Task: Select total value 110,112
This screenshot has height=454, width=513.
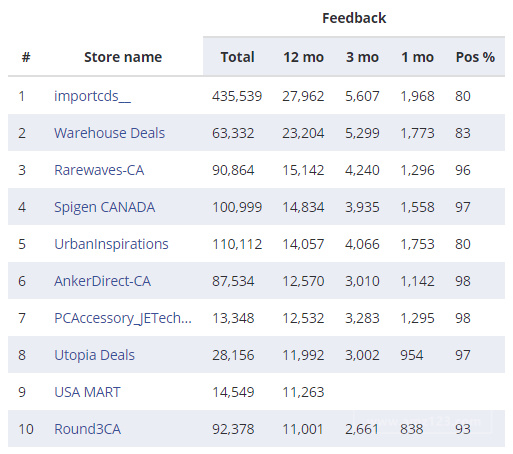Action: tap(237, 244)
